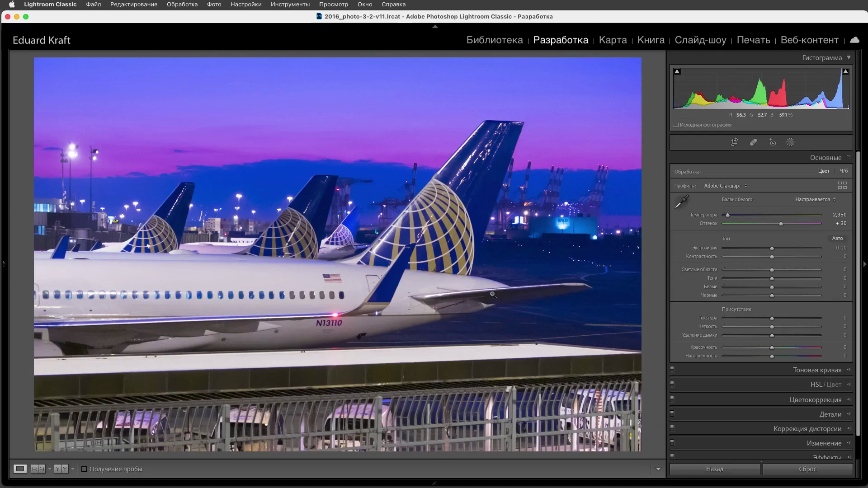Click the Сброс button
This screenshot has width=868, height=488.
[x=807, y=469]
